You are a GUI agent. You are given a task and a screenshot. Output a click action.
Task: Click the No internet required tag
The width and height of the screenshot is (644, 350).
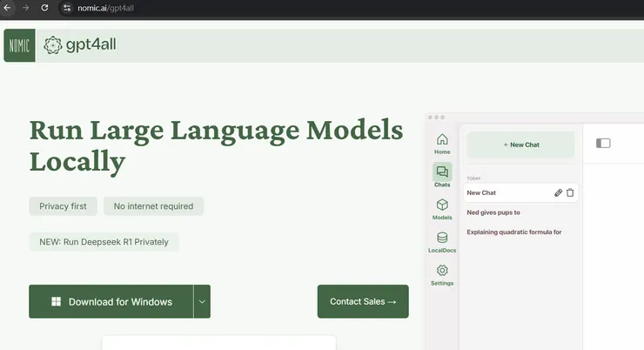[x=153, y=206]
